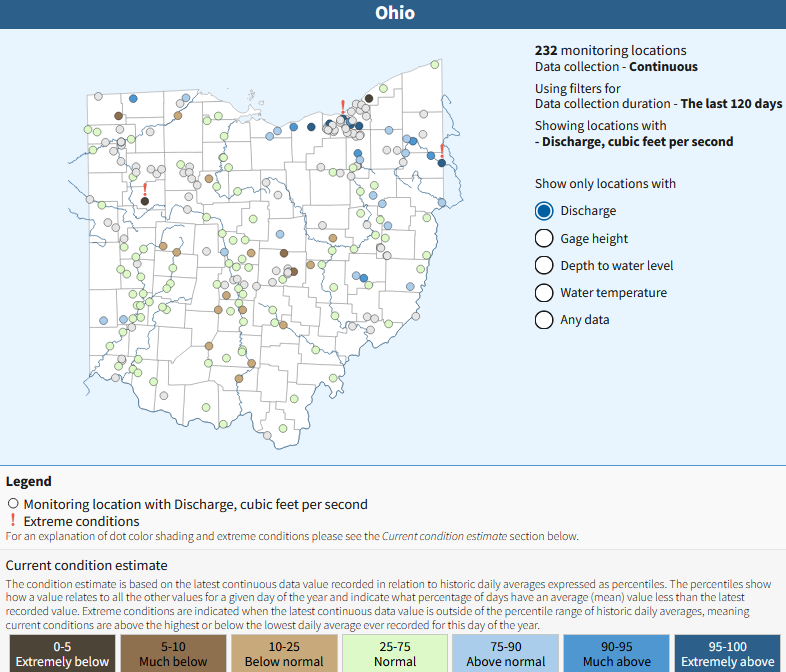
Task: Click 'The last 120 days' text
Action: point(731,104)
